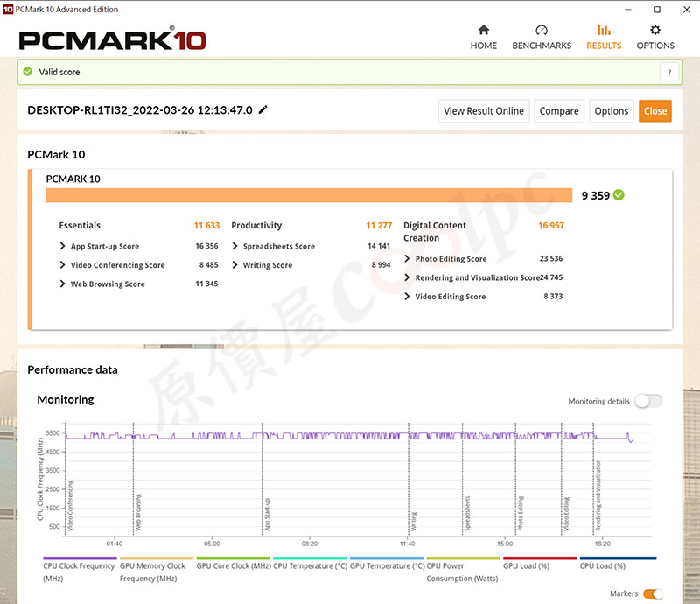Viewport: 700px width, 604px height.
Task: Expand Rendering and Visualization Score details
Action: click(407, 277)
